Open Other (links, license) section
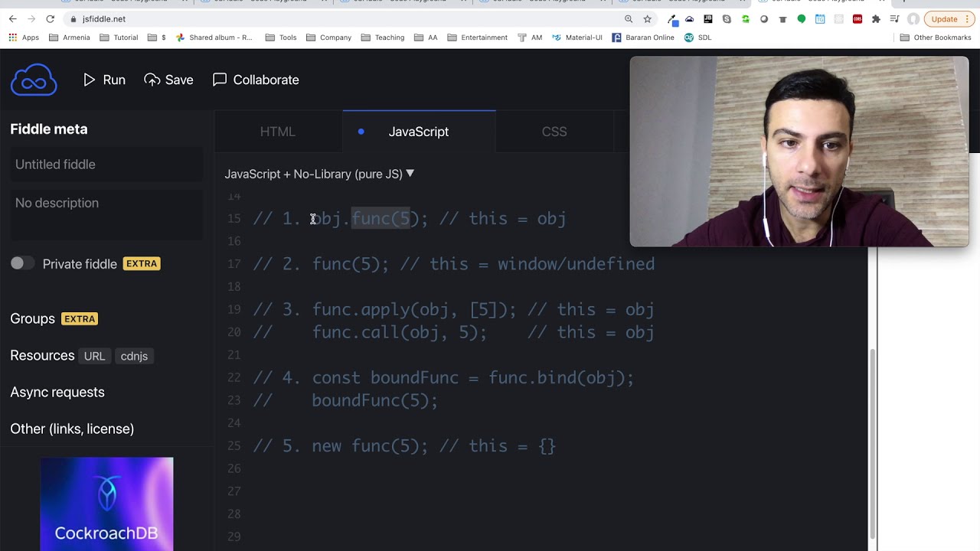 click(x=72, y=429)
